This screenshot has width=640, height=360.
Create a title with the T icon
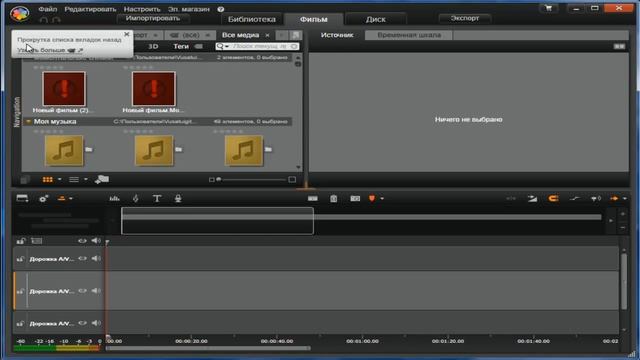(157, 198)
